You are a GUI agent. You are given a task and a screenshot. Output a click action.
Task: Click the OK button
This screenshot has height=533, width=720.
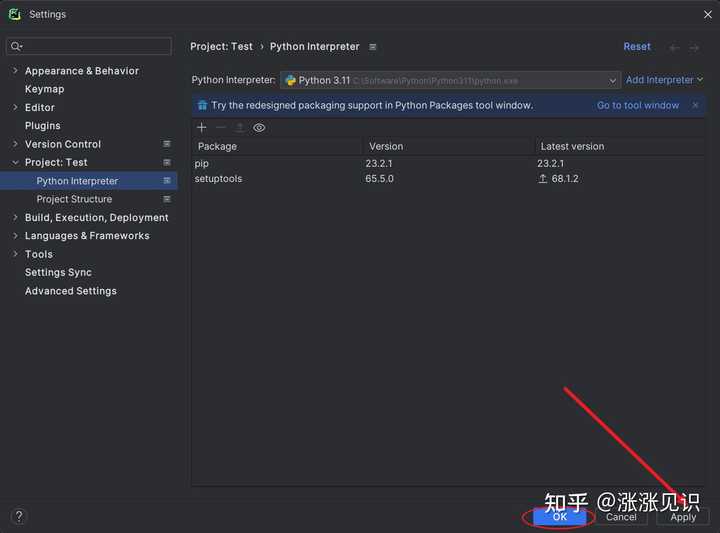(x=560, y=516)
